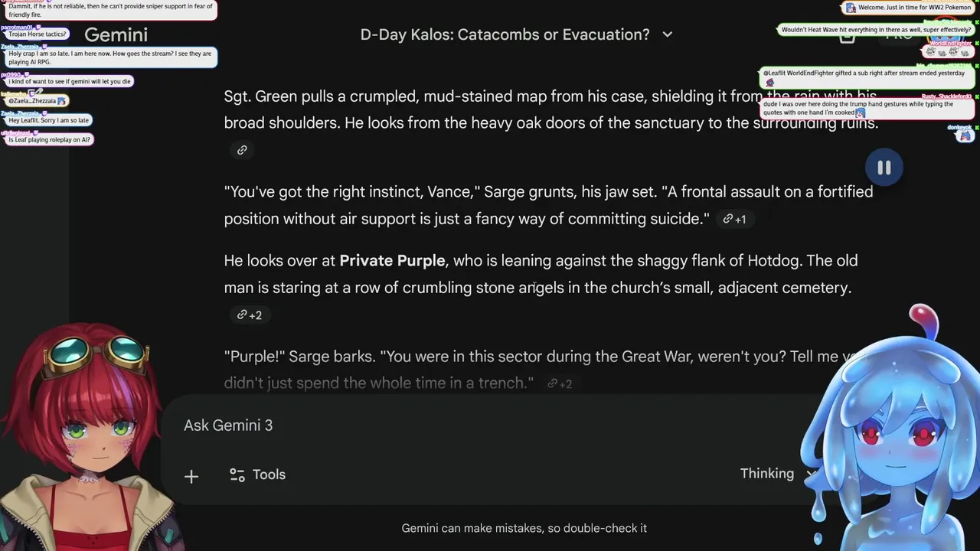
Task: Click the "Is Leaf playing roleplay" chat message
Action: [x=49, y=140]
